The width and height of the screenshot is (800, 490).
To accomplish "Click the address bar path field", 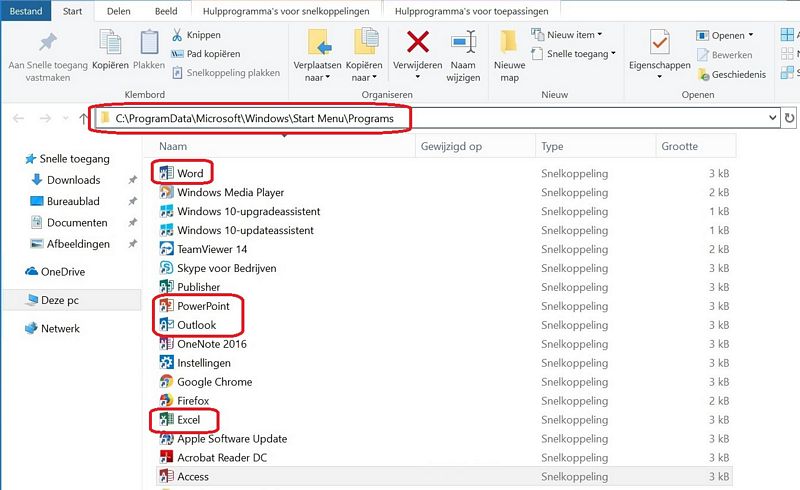I will click(x=436, y=118).
